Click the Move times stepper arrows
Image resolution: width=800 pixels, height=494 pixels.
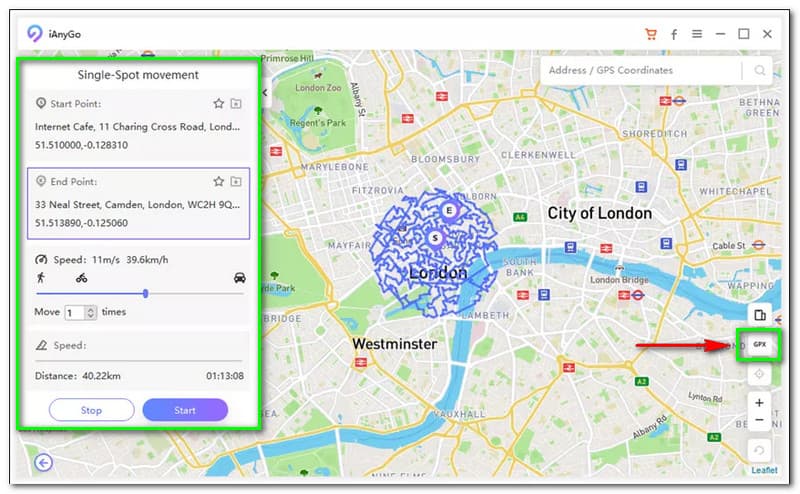(91, 312)
